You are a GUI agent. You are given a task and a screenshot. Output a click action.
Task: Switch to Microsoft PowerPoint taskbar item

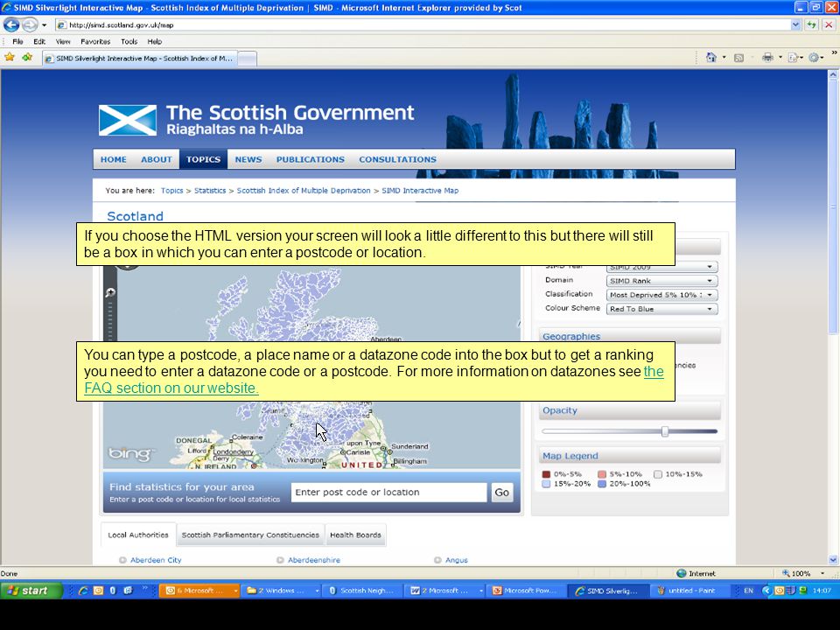(x=527, y=591)
